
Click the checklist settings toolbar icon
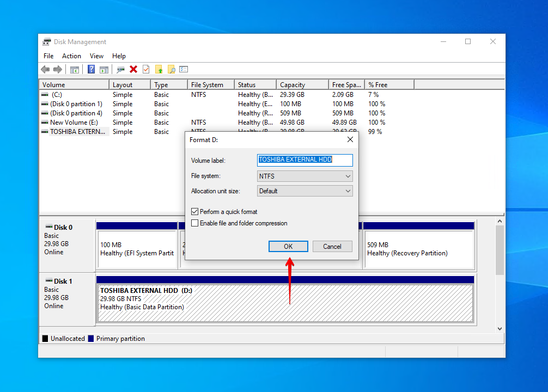(184, 69)
